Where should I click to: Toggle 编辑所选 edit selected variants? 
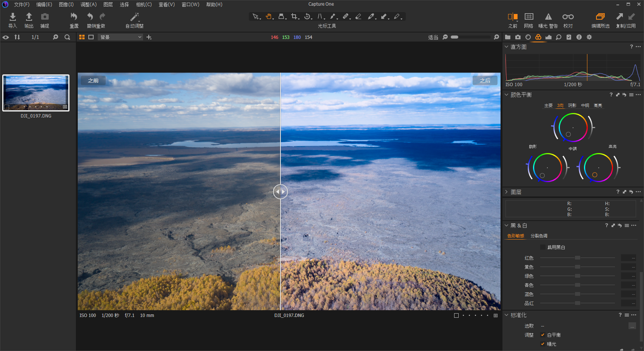click(600, 17)
